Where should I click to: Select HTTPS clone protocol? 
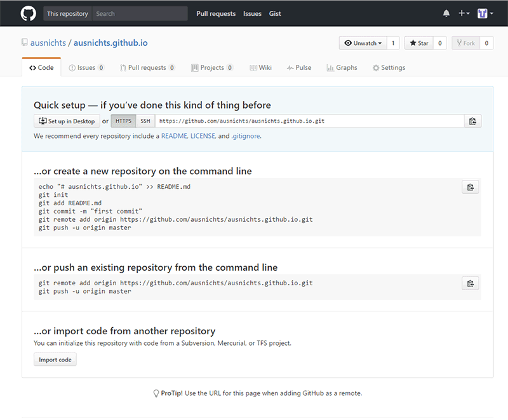(x=123, y=121)
